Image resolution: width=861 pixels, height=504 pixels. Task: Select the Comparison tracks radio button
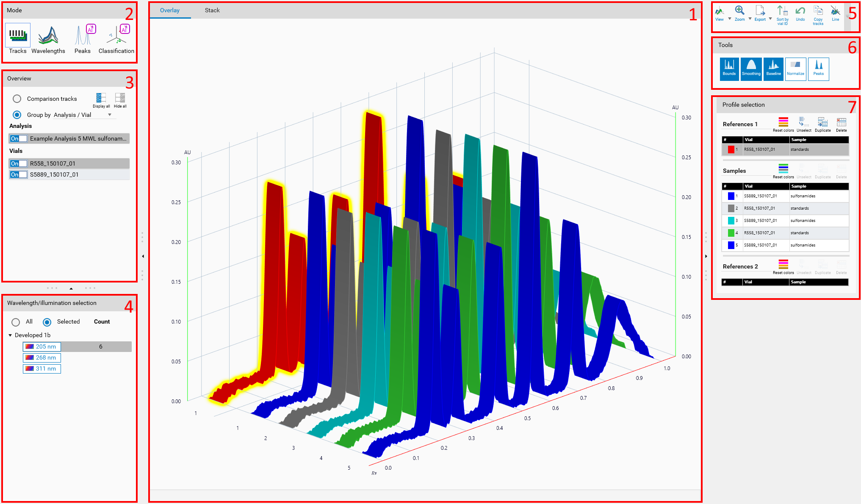click(17, 99)
